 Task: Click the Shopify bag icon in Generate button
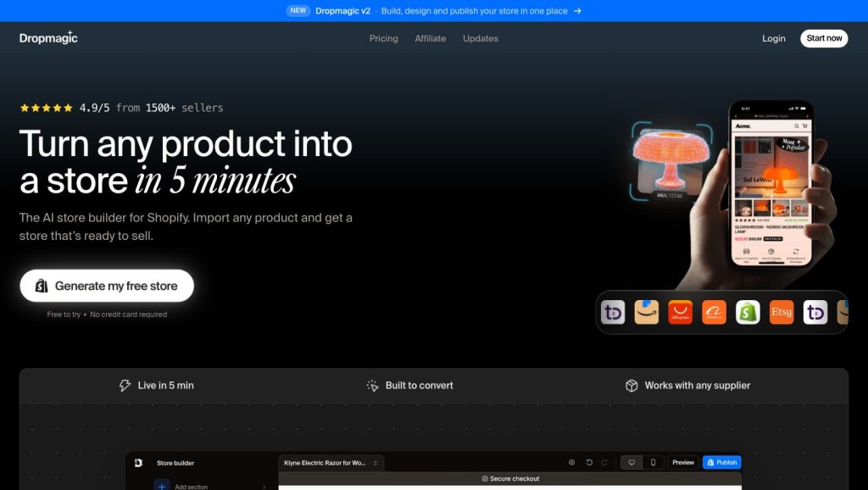pyautogui.click(x=42, y=286)
